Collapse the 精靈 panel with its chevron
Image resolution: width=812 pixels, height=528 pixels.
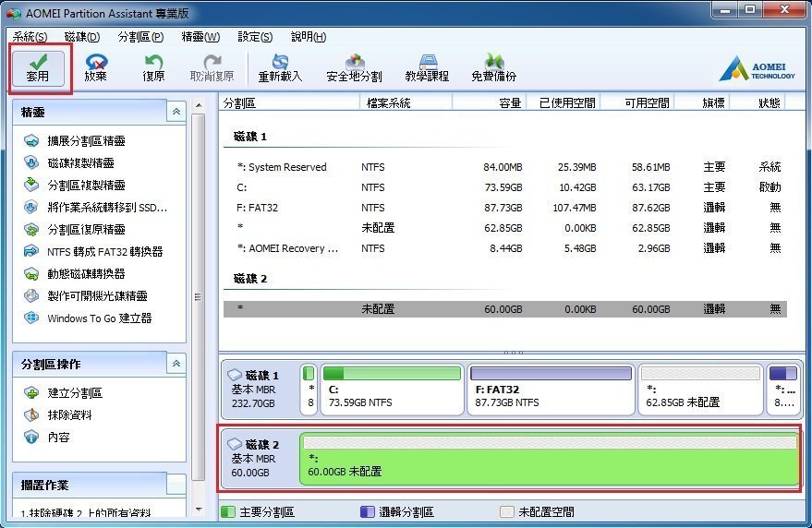point(176,112)
